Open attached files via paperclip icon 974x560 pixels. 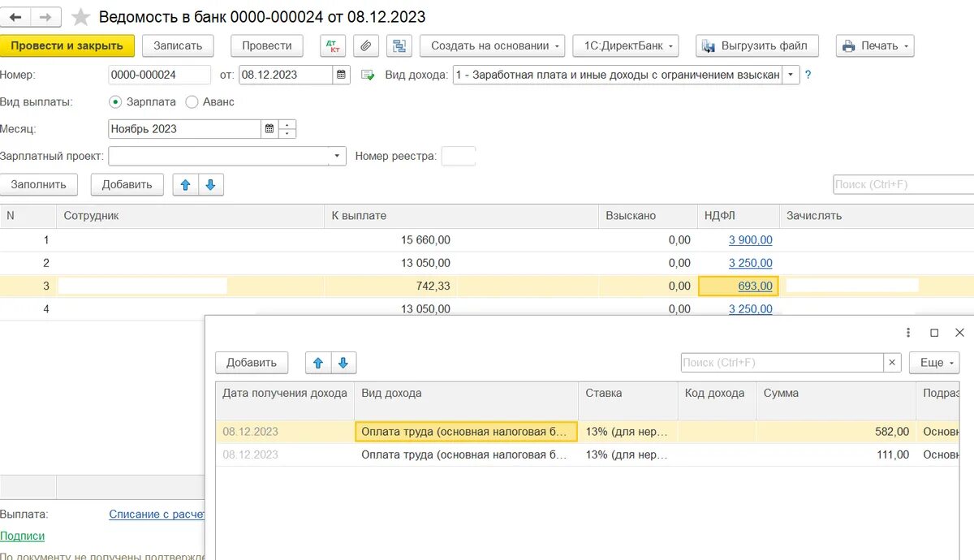click(x=366, y=46)
